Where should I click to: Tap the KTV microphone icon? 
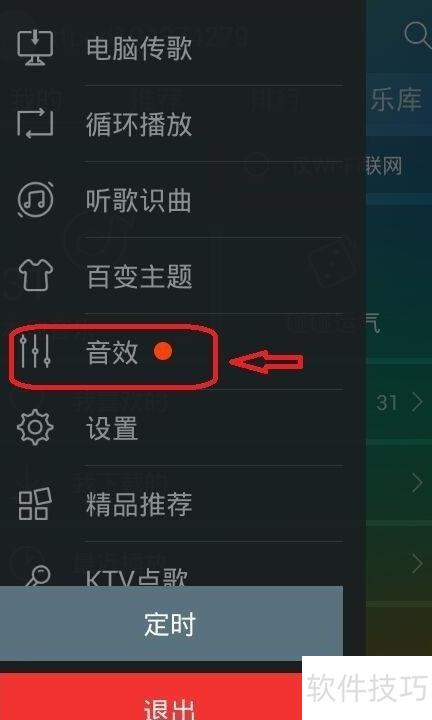[38, 575]
